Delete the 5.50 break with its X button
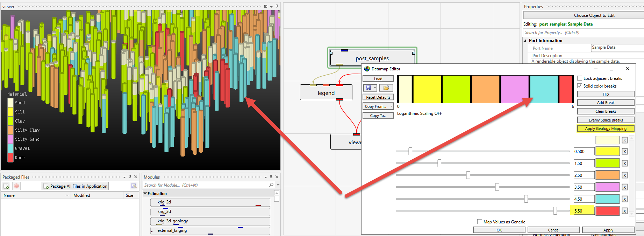 tap(624, 211)
